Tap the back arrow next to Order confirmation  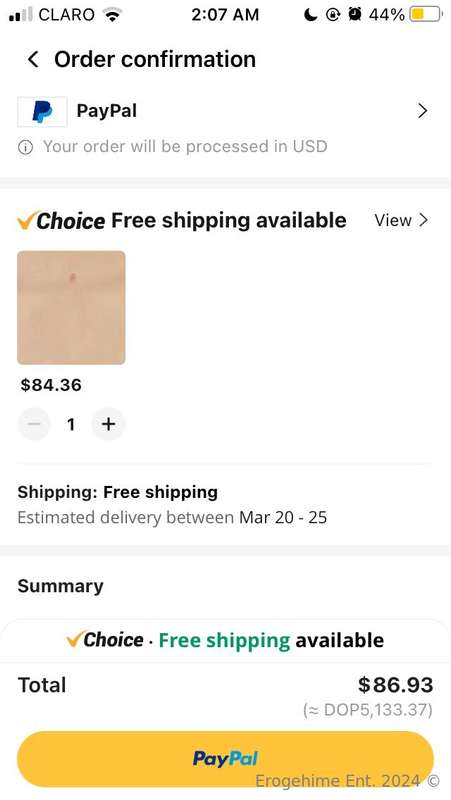point(33,59)
